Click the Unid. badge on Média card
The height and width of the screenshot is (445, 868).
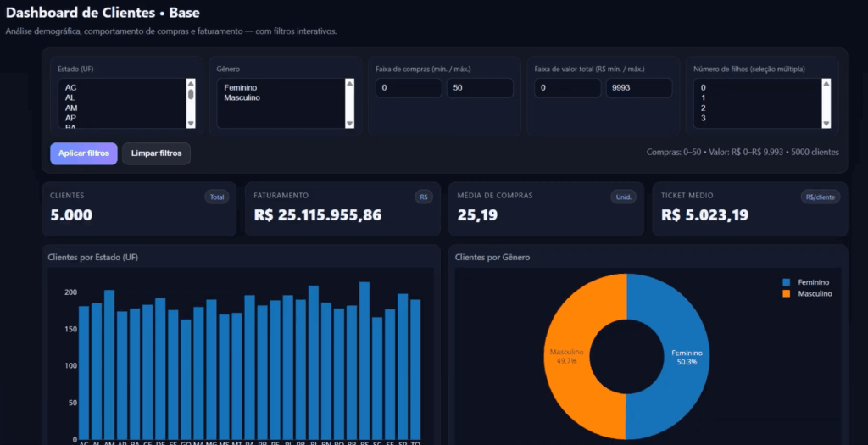click(624, 197)
